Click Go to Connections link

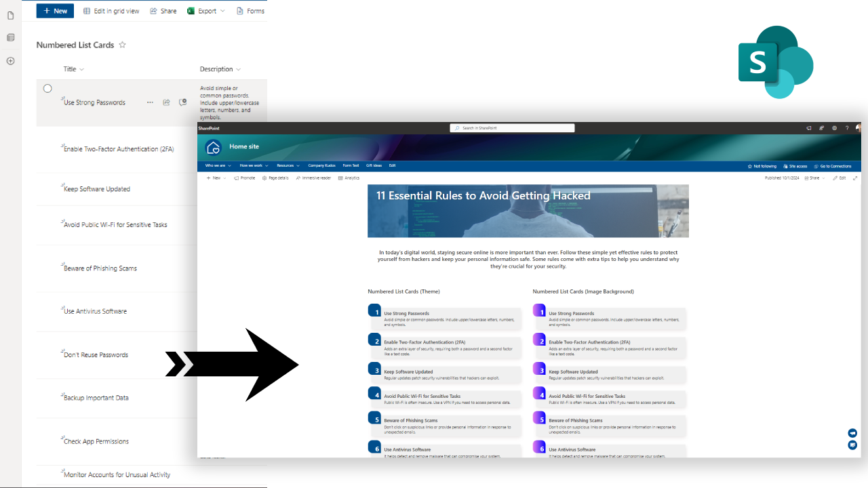(832, 166)
